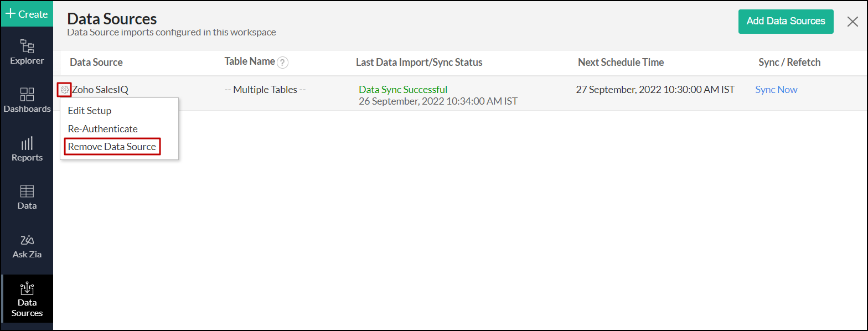Click the Zoho SalesIQ data source name
This screenshot has width=868, height=331.
100,90
